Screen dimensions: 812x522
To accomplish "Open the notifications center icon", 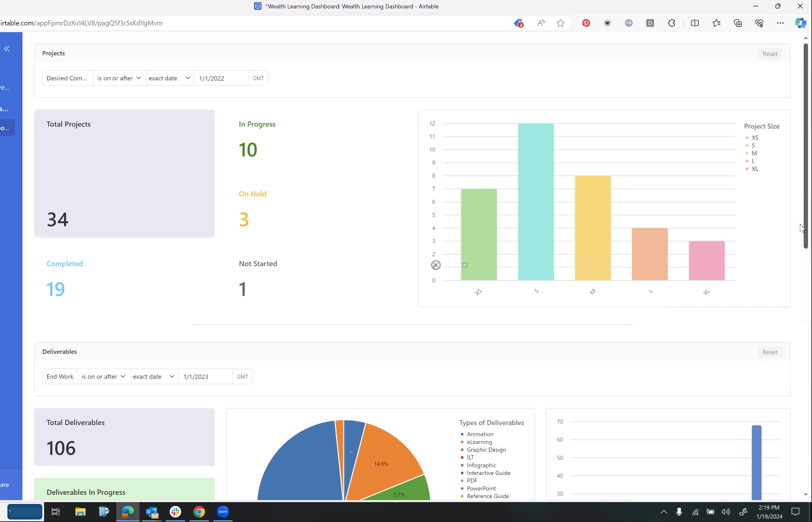I will point(796,512).
